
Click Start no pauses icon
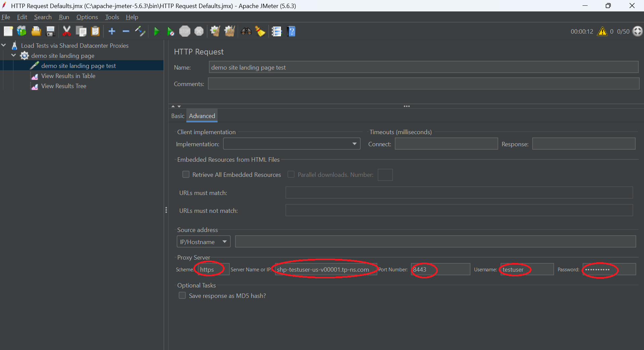(171, 31)
